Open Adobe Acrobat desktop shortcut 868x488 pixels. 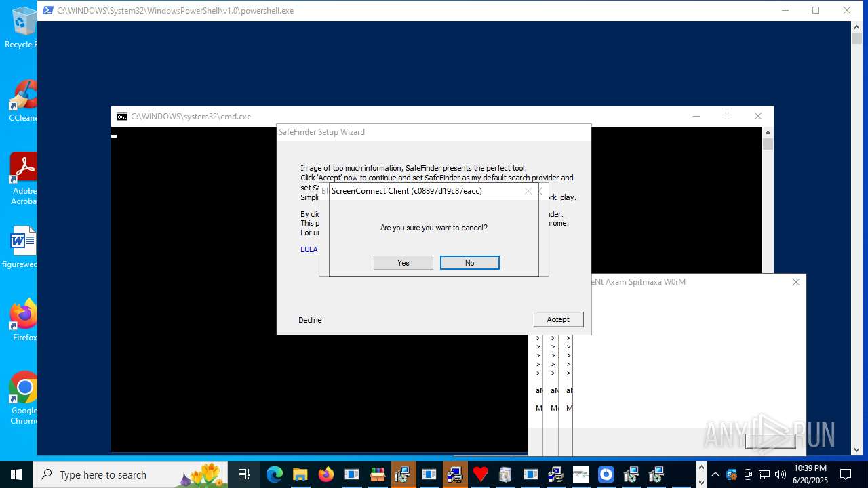point(24,179)
